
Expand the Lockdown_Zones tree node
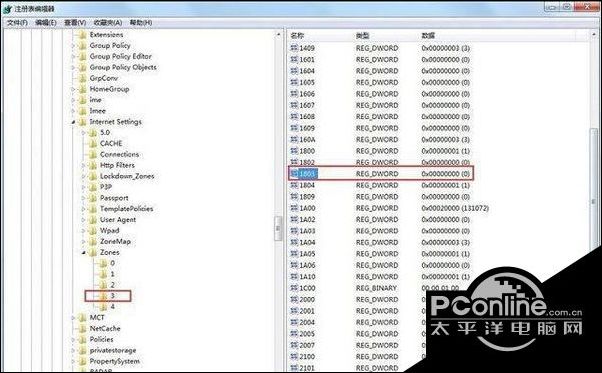pos(83,176)
